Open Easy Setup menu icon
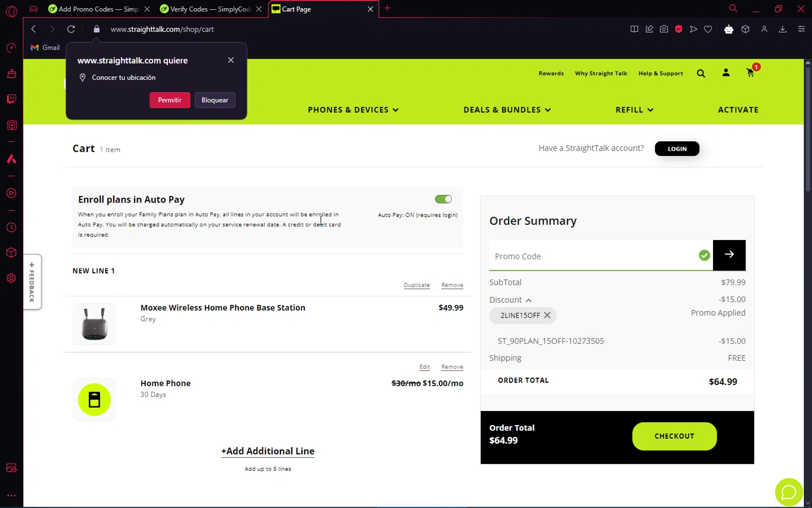Viewport: 812px width, 508px height. [801, 29]
